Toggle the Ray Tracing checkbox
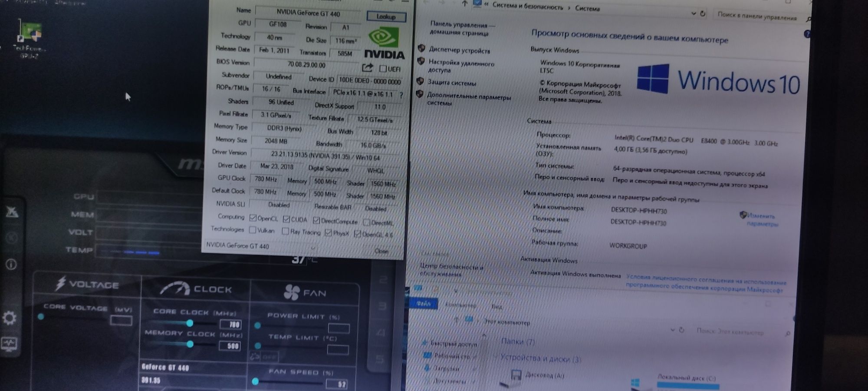The image size is (868, 391). click(x=285, y=231)
